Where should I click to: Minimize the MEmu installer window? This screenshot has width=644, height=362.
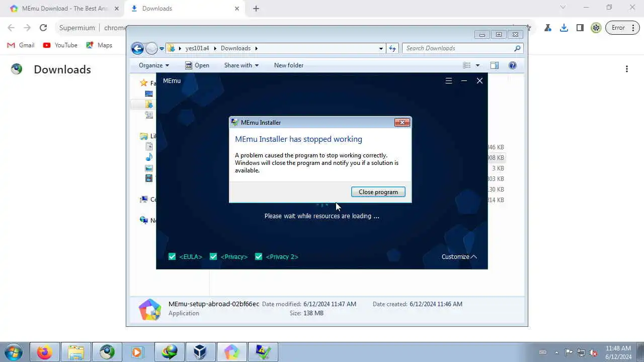coord(464,80)
